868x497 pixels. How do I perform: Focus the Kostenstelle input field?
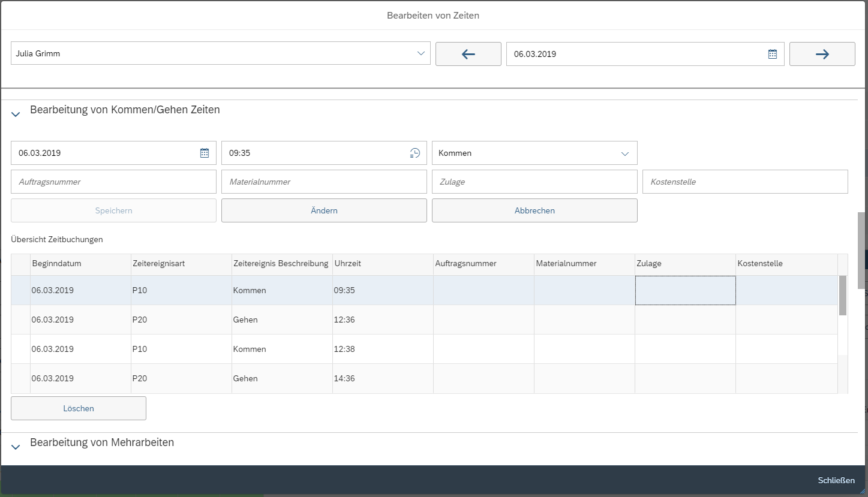(x=745, y=182)
